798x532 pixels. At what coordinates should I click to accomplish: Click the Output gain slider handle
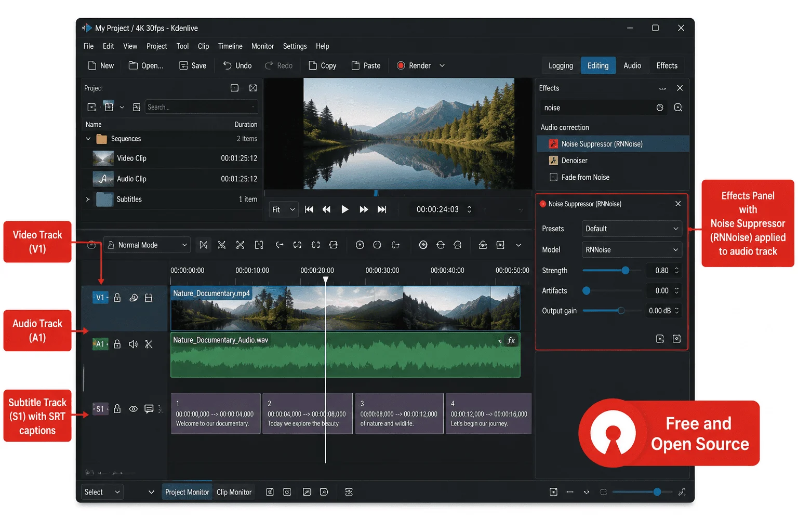(621, 311)
